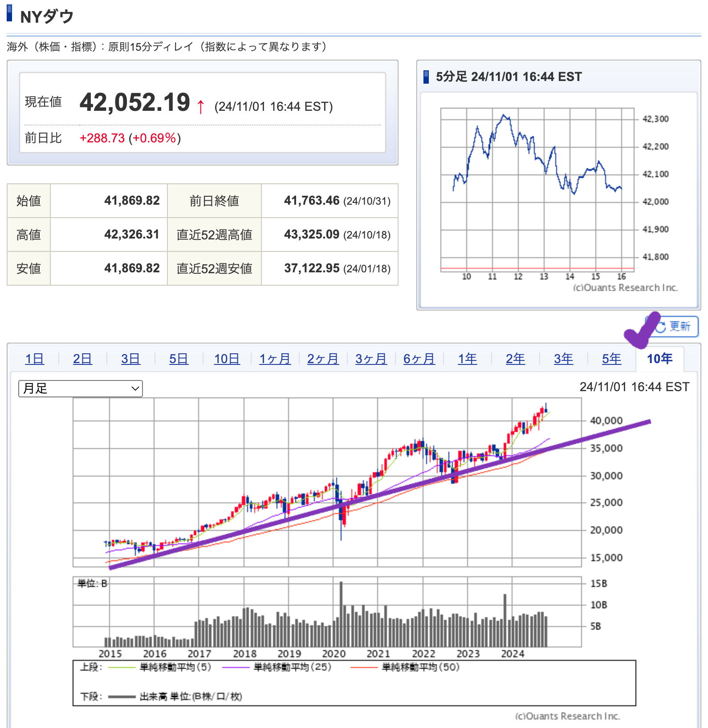Viewport: 708px width, 728px height.
Task: Click the 前日終値 value 41,763.46
Action: (x=312, y=201)
